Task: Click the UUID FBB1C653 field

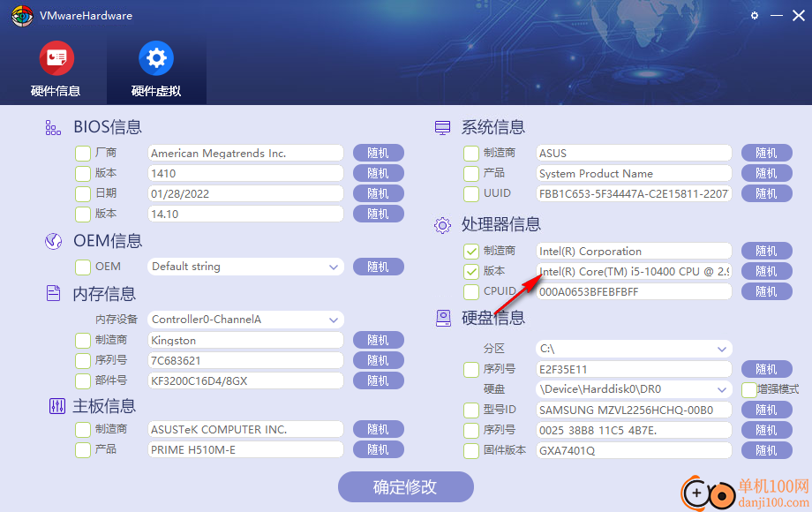Action: 634,193
